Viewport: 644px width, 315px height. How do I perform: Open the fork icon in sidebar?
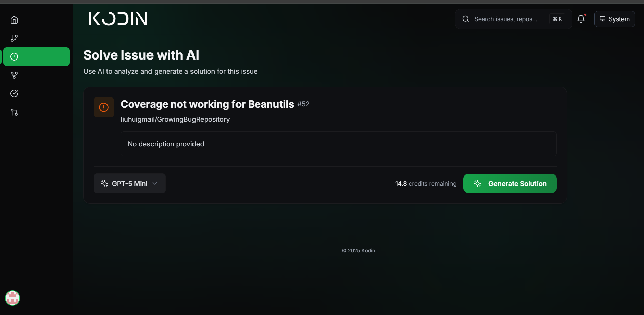click(14, 75)
